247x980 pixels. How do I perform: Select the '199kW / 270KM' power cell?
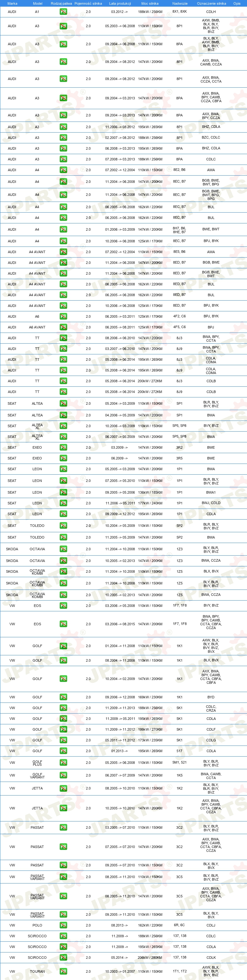click(150, 729)
